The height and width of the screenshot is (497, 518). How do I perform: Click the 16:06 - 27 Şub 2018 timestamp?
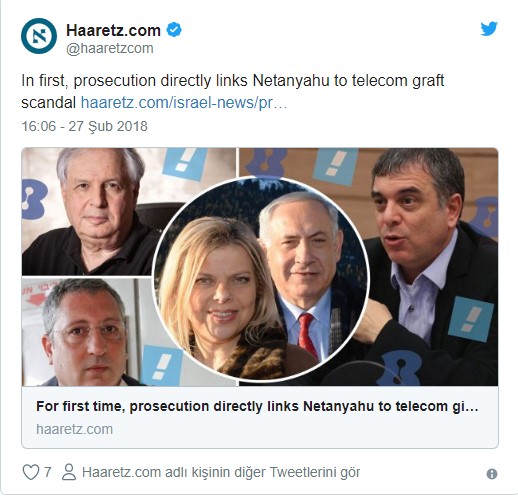tap(85, 126)
